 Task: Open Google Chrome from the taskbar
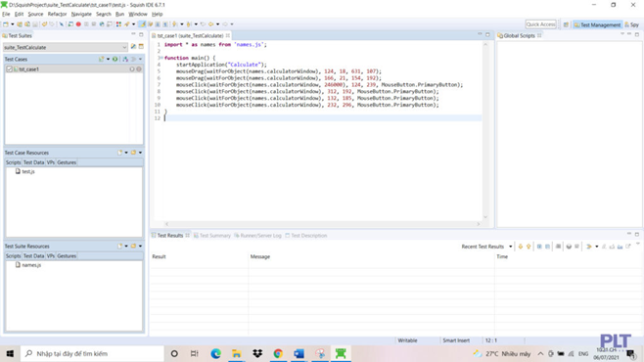278,353
